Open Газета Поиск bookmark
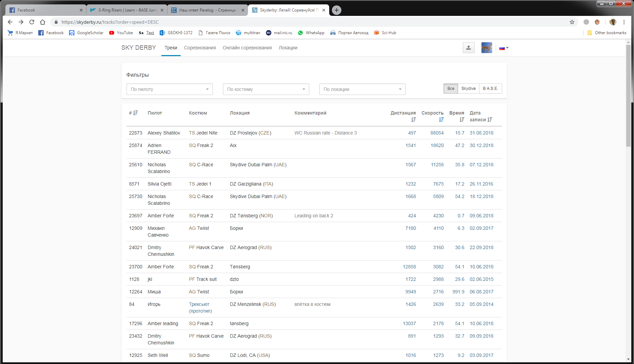This screenshot has height=364, width=634. [x=214, y=33]
